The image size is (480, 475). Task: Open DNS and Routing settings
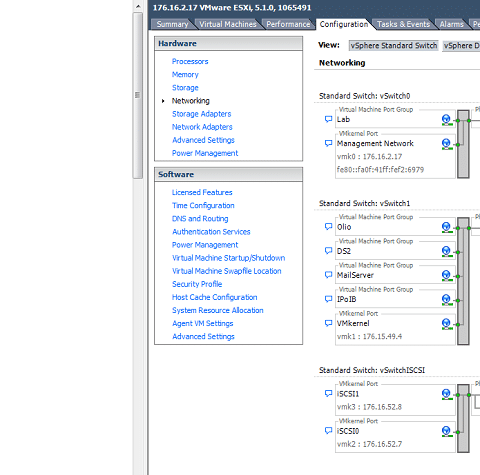[200, 219]
